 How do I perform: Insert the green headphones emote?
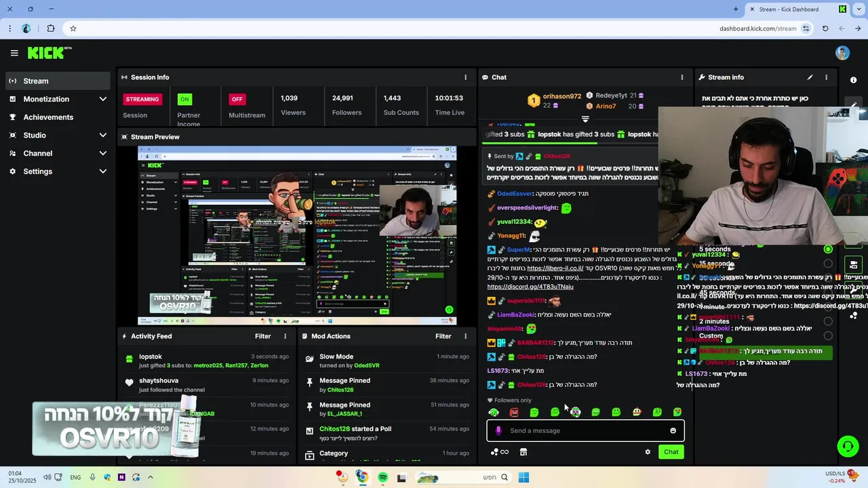[494, 412]
